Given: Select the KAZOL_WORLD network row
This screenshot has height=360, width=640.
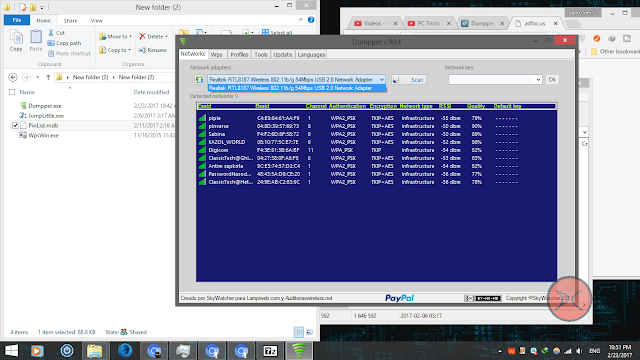Looking at the screenshot, I should tap(376, 142).
